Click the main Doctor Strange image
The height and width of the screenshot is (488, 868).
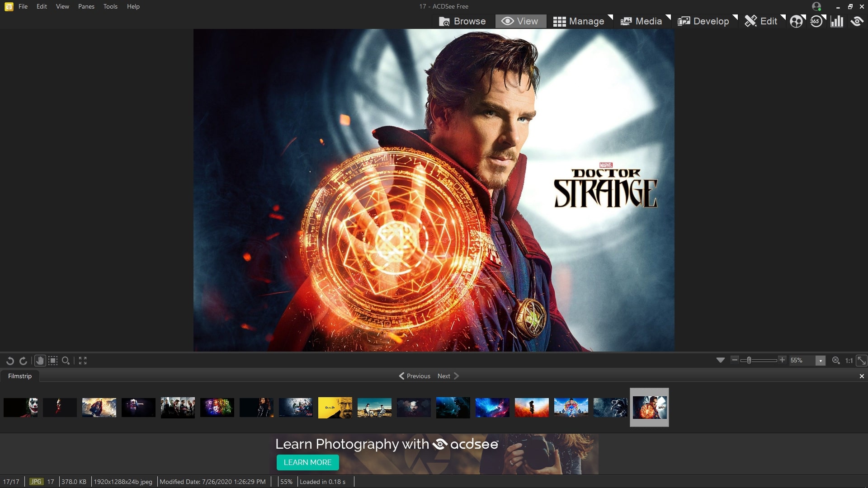click(434, 190)
